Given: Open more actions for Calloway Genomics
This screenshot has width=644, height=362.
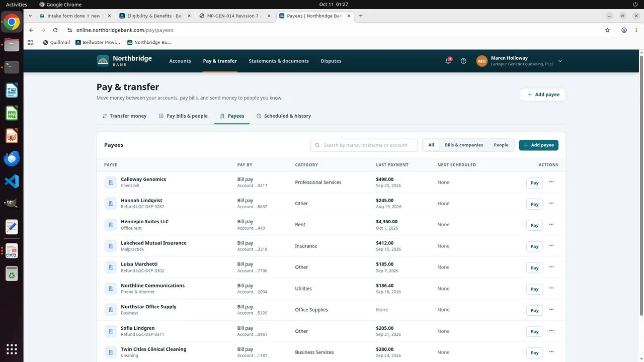Looking at the screenshot, I should (x=551, y=182).
